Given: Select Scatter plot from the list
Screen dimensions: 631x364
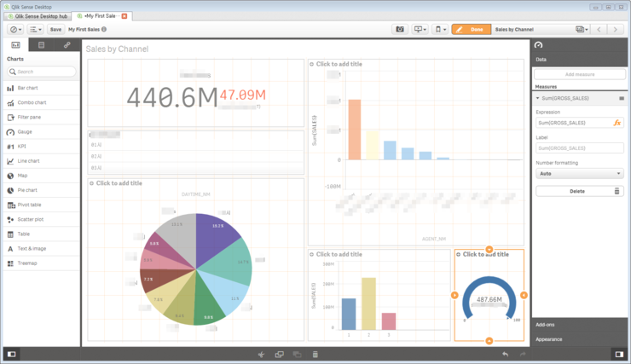Looking at the screenshot, I should (x=42, y=220).
